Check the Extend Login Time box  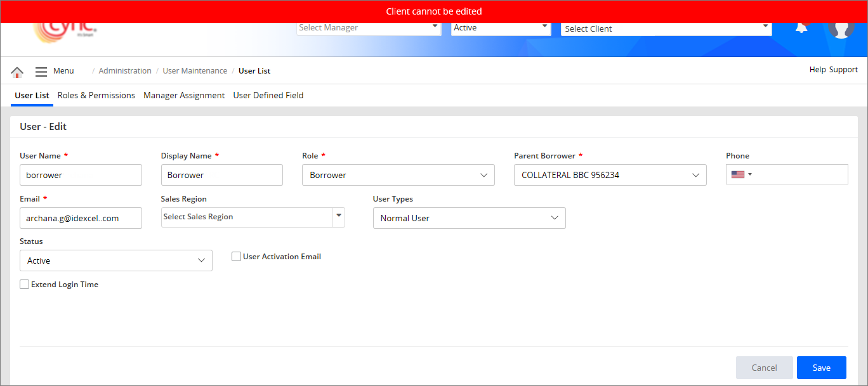(25, 285)
